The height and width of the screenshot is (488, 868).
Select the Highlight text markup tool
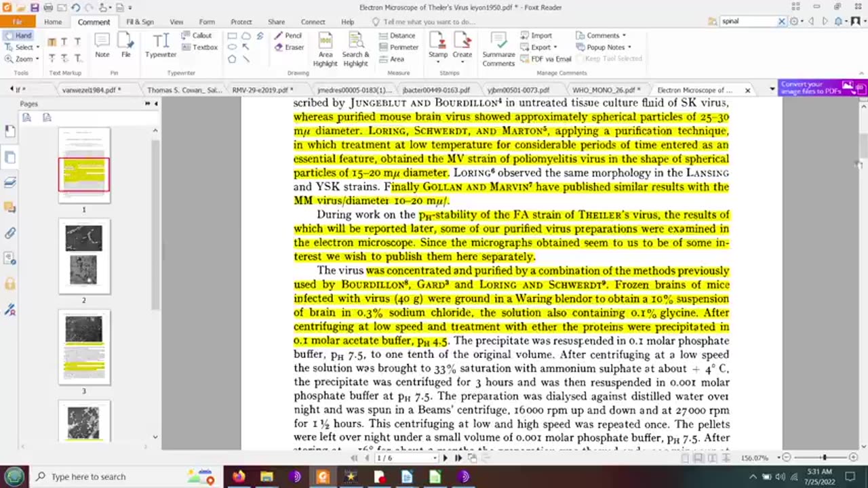coord(52,42)
